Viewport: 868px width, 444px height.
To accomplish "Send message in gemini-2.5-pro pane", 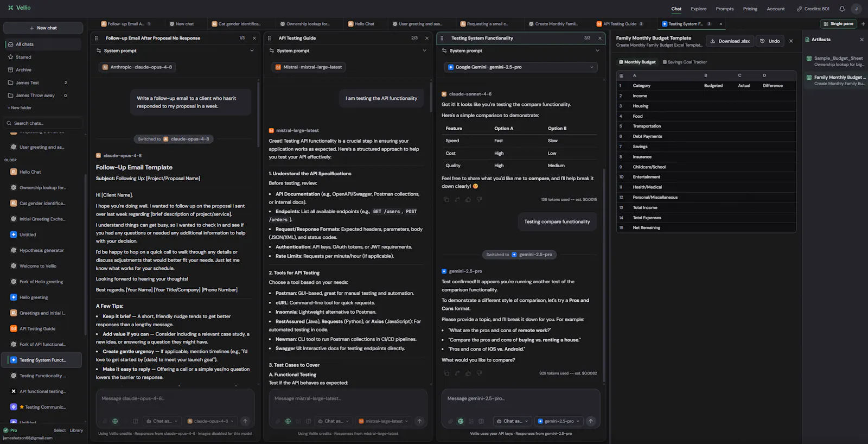I will pos(591,421).
